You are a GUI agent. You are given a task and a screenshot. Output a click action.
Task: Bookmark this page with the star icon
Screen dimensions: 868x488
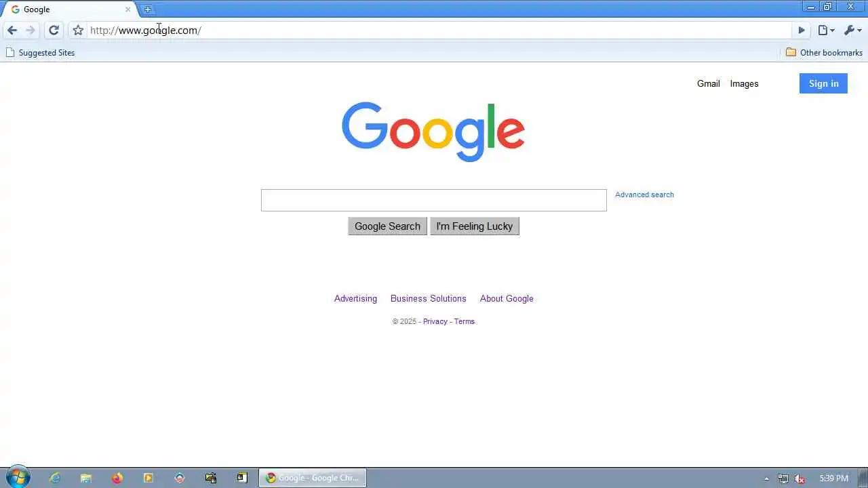point(78,30)
